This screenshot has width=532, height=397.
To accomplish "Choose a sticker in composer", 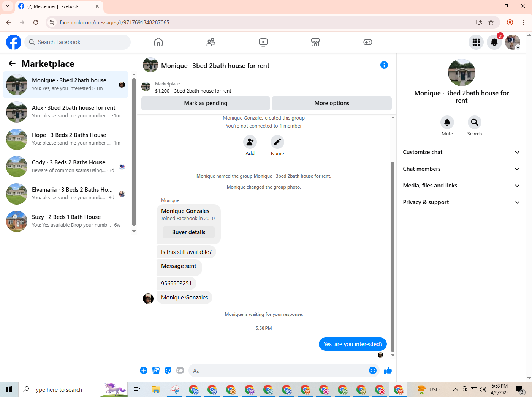I will [168, 370].
